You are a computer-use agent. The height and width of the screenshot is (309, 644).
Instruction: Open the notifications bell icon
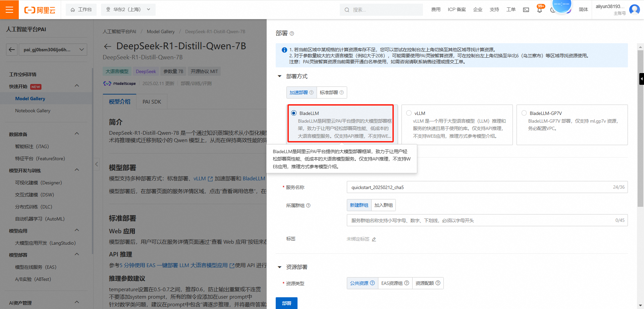[x=539, y=10]
